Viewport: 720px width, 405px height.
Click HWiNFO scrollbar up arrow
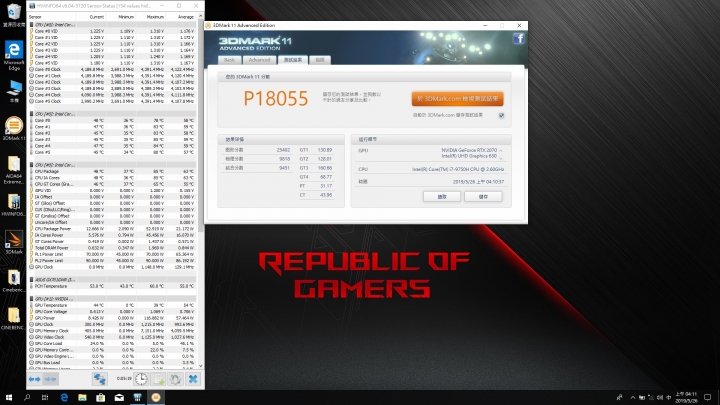point(201,17)
